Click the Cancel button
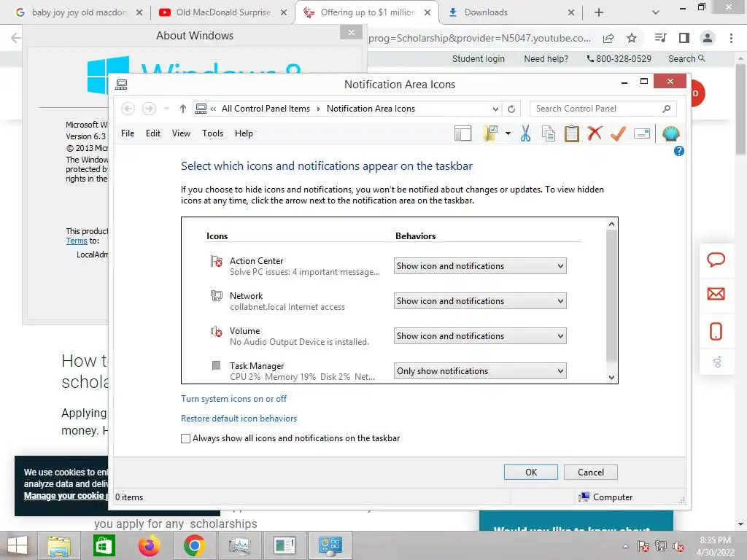 click(591, 472)
